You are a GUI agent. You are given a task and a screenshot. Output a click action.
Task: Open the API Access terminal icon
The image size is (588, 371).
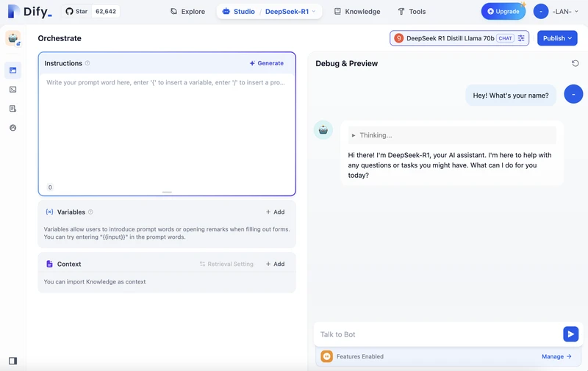click(12, 90)
